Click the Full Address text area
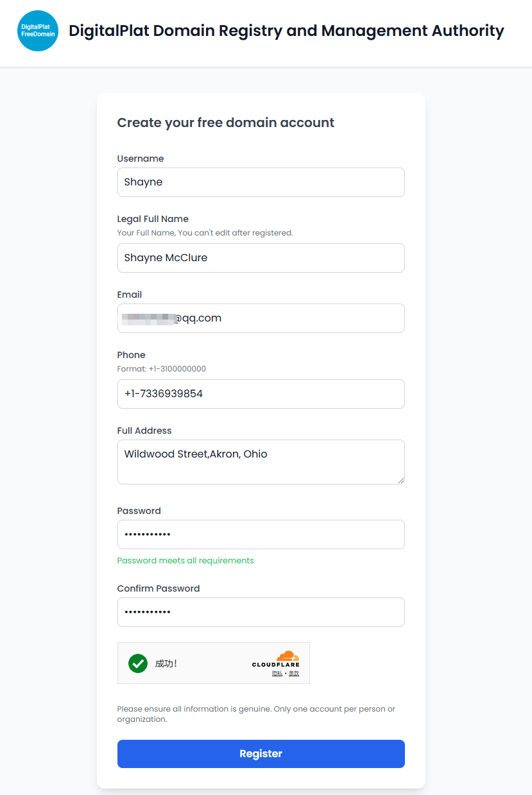This screenshot has height=795, width=532. (x=261, y=462)
